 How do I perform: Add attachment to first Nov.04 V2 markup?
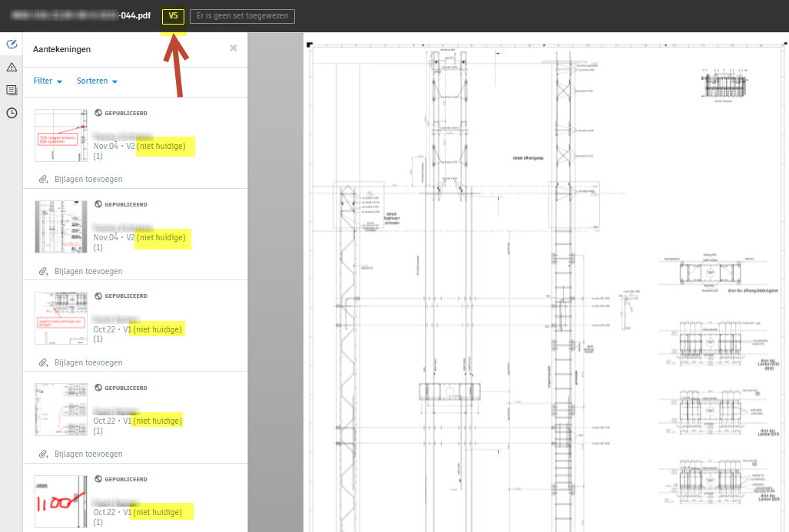(x=88, y=179)
